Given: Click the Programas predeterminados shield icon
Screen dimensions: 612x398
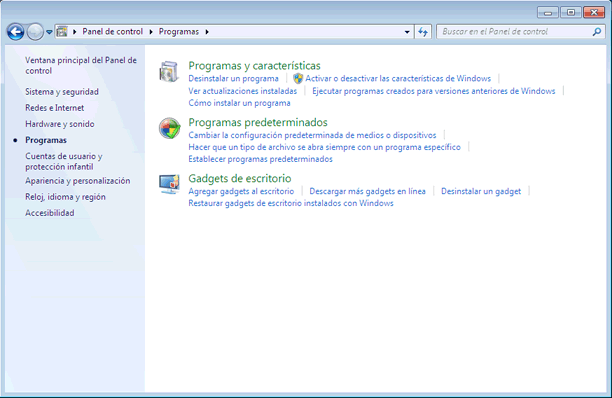Looking at the screenshot, I should point(169,128).
